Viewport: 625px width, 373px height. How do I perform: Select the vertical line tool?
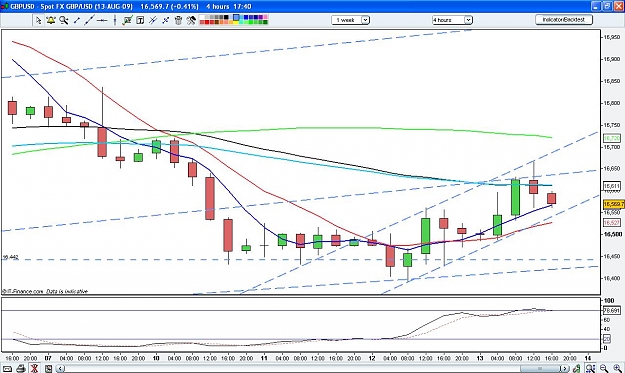point(115,20)
